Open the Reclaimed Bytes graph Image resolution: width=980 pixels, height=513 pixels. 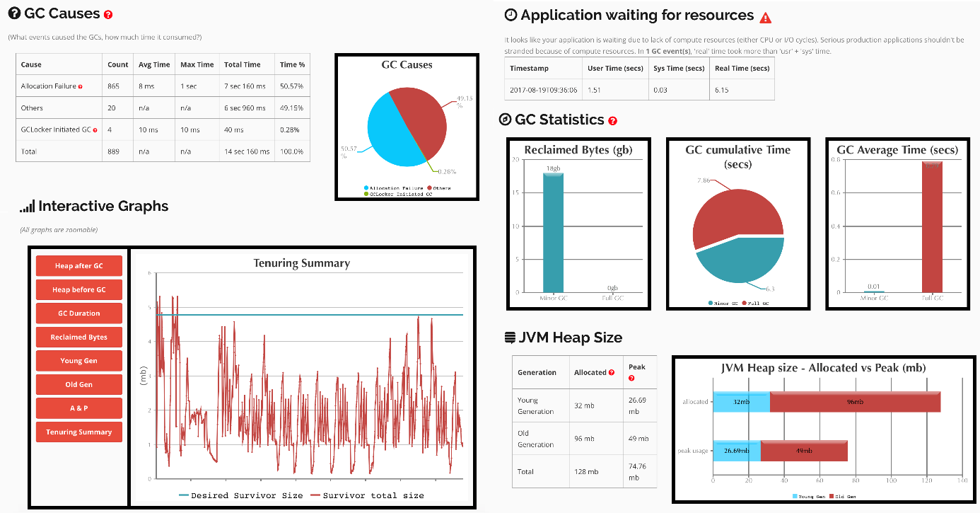coord(79,338)
